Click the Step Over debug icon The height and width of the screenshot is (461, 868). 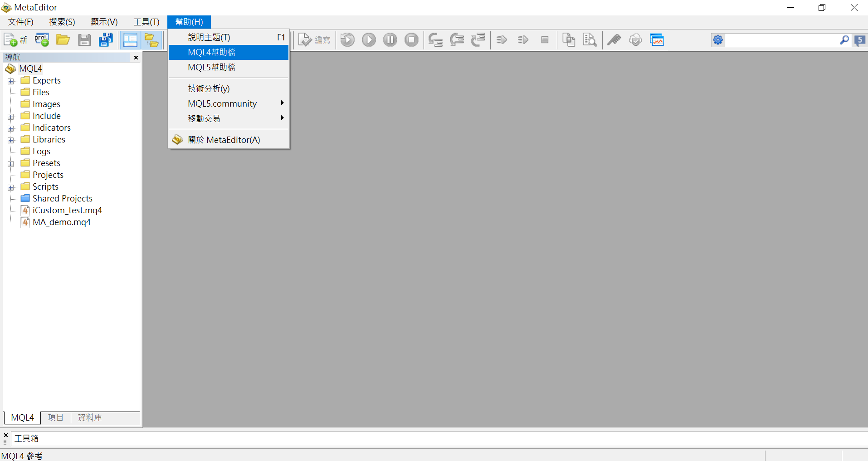pos(457,40)
